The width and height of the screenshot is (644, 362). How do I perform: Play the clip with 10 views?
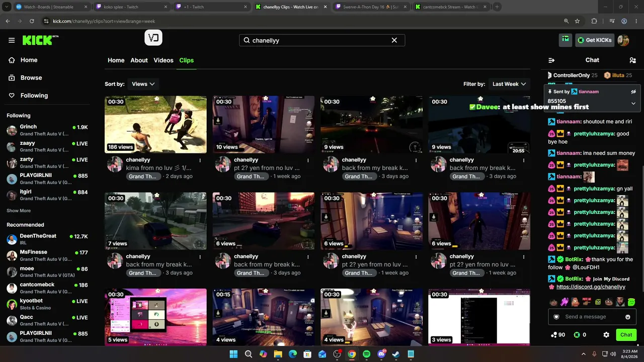[x=264, y=125]
